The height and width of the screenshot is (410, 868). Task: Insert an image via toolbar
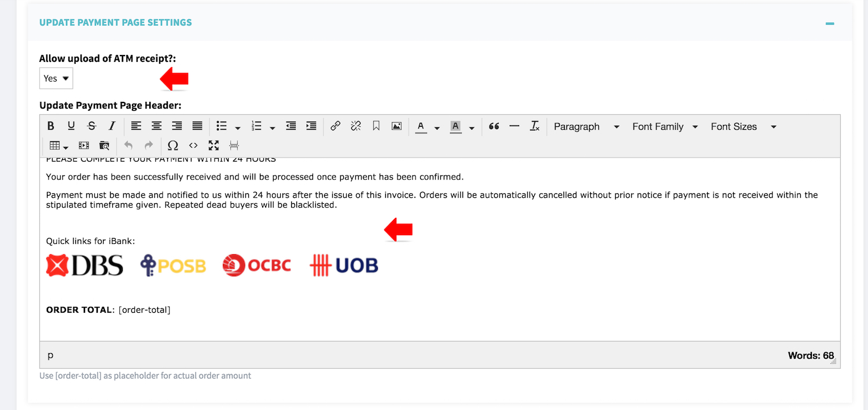396,126
